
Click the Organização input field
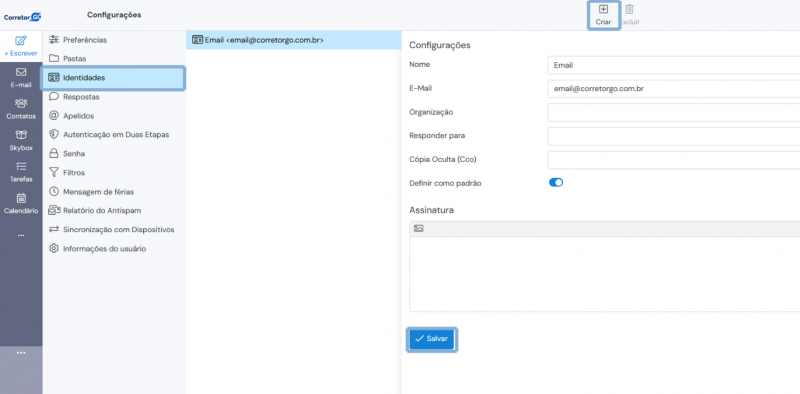coord(673,112)
